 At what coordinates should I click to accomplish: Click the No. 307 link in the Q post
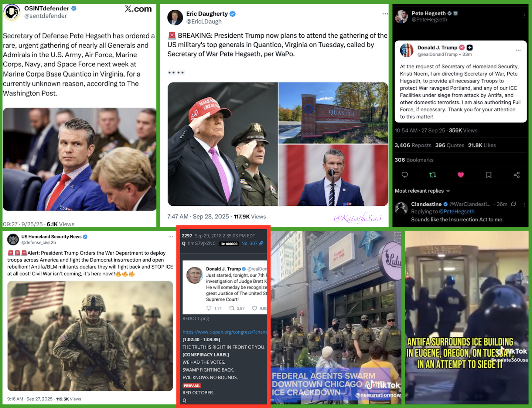click(252, 244)
